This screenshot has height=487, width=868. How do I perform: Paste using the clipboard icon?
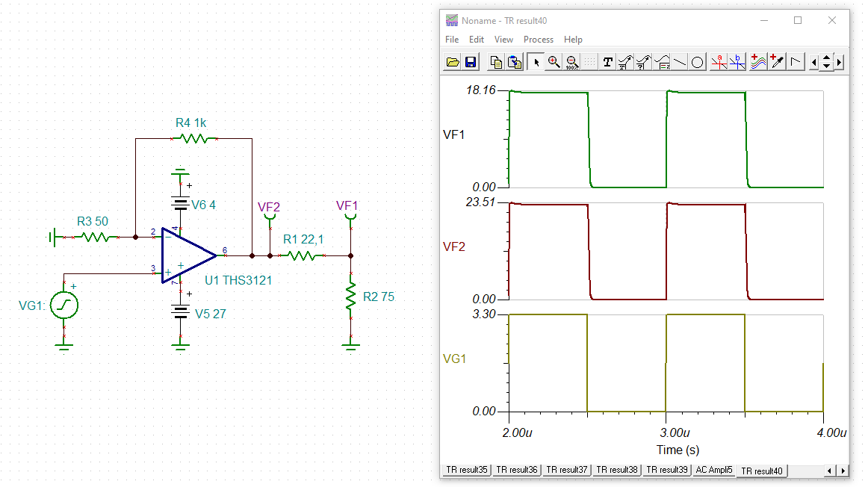[x=514, y=62]
